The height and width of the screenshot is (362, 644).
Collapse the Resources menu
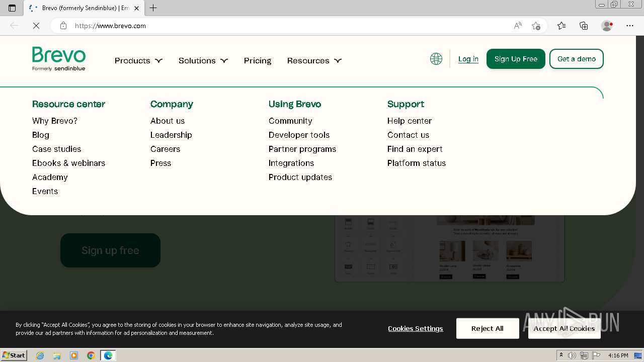[314, 60]
